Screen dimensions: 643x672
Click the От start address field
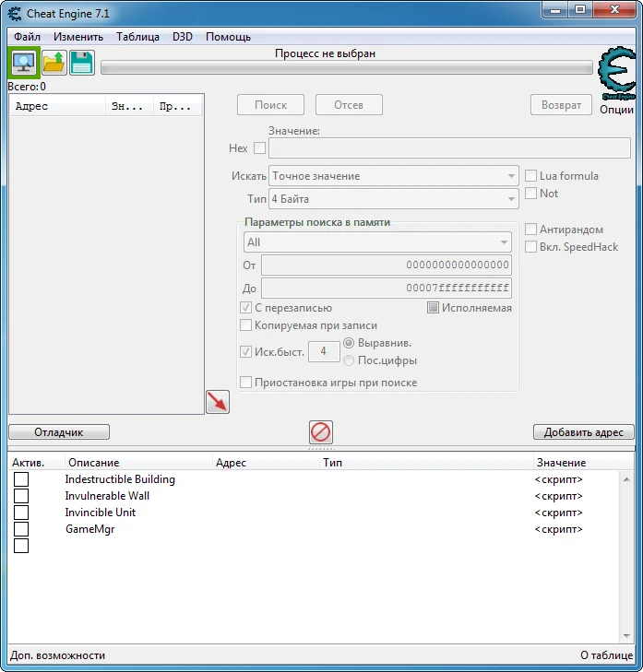(x=386, y=265)
